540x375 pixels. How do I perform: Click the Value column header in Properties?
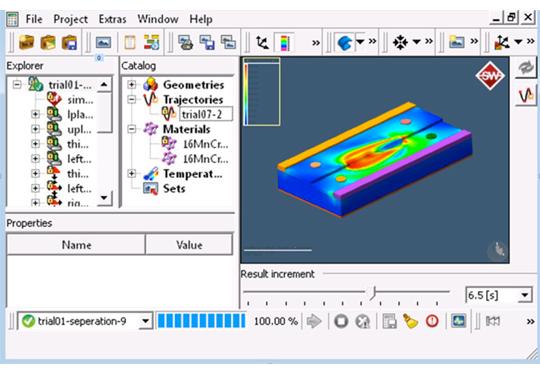pos(189,244)
